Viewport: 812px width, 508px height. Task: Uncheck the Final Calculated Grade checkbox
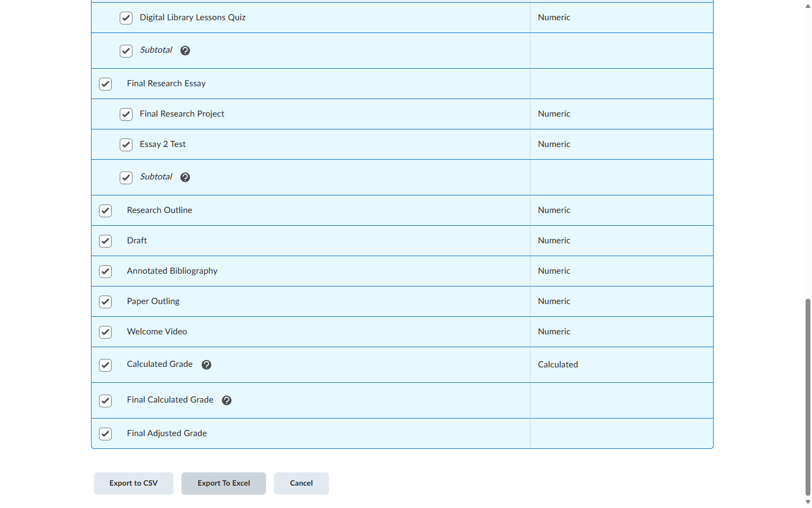tap(105, 401)
